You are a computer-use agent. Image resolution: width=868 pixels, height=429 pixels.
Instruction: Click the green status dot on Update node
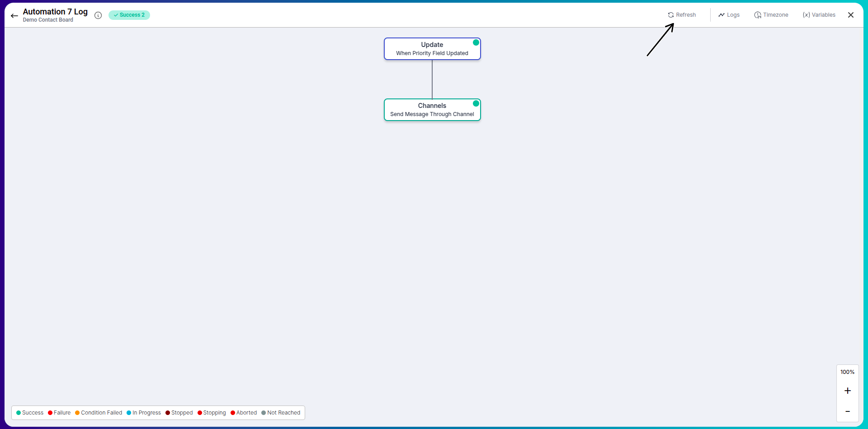(x=476, y=42)
